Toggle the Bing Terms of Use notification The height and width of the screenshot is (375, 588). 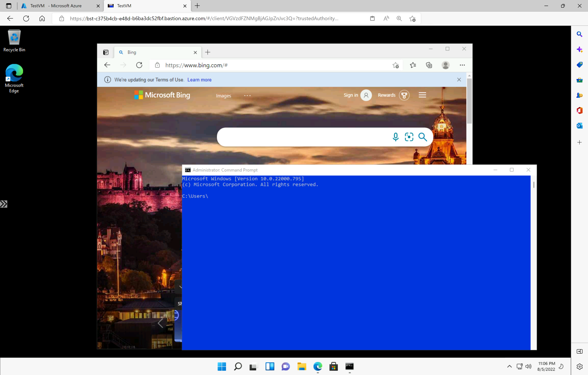459,80
